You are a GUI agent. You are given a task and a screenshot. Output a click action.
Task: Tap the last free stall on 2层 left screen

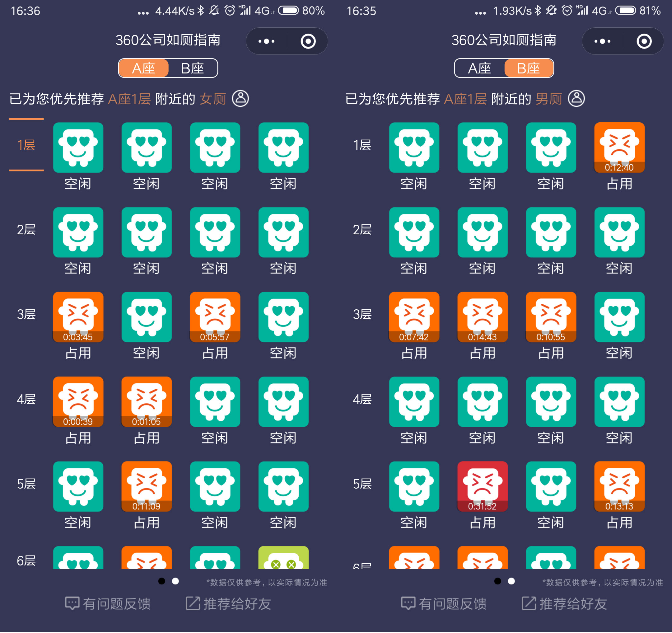coord(284,232)
